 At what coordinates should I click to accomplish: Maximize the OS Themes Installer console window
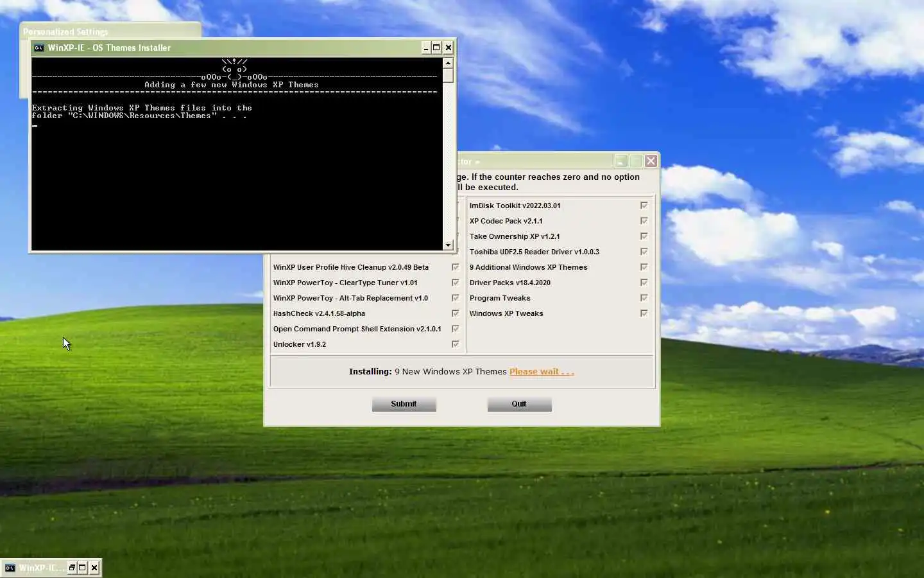pos(436,48)
